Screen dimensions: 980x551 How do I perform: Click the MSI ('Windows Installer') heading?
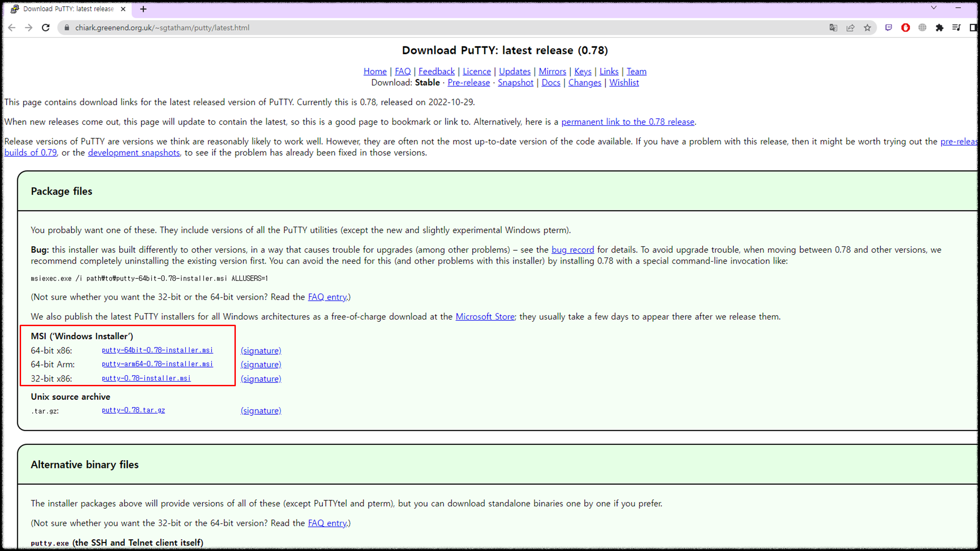(x=82, y=336)
